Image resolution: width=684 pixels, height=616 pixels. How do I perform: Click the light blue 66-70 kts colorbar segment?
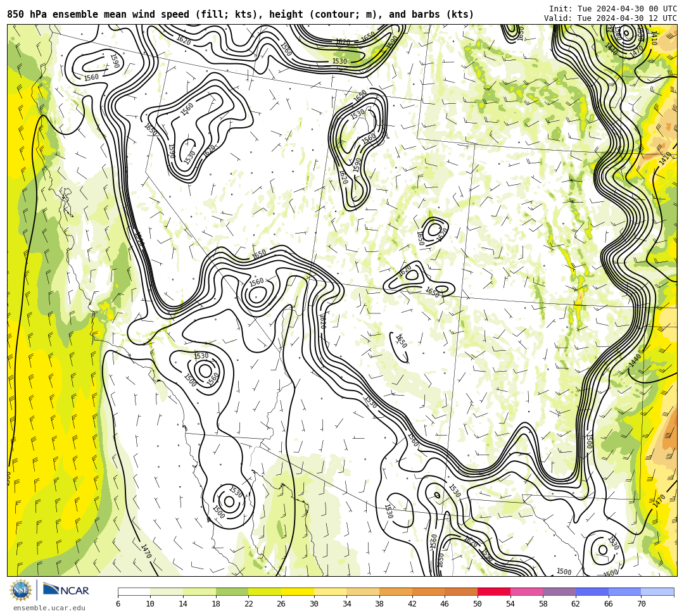tap(624, 591)
